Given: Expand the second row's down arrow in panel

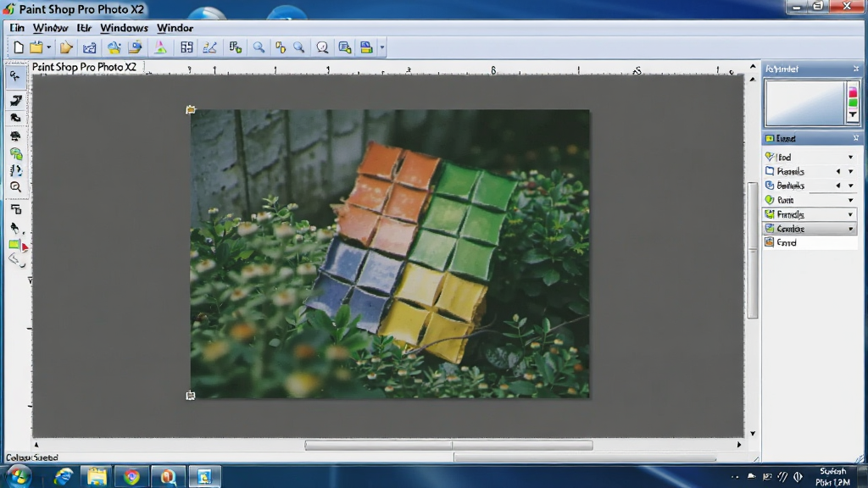Looking at the screenshot, I should point(851,171).
